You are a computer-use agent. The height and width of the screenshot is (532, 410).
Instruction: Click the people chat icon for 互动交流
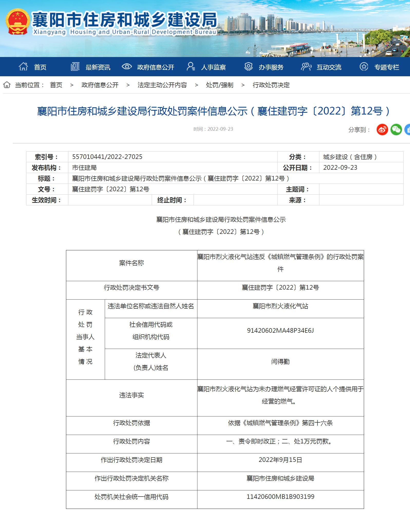[306, 66]
